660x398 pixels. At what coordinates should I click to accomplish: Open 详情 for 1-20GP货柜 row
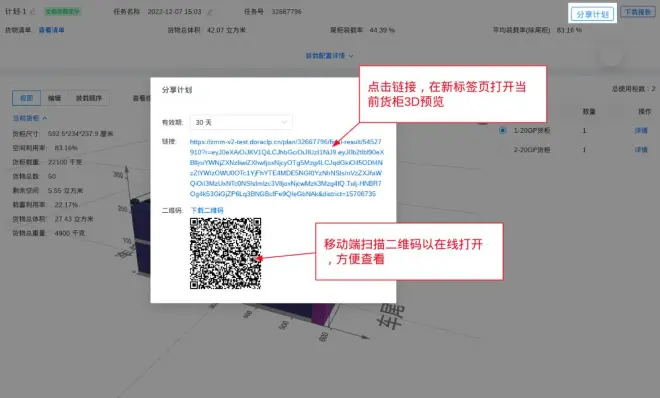coord(641,130)
